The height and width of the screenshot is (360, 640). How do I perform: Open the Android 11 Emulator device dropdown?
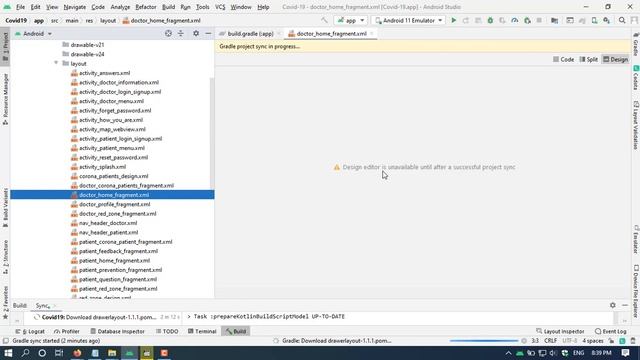[408, 20]
